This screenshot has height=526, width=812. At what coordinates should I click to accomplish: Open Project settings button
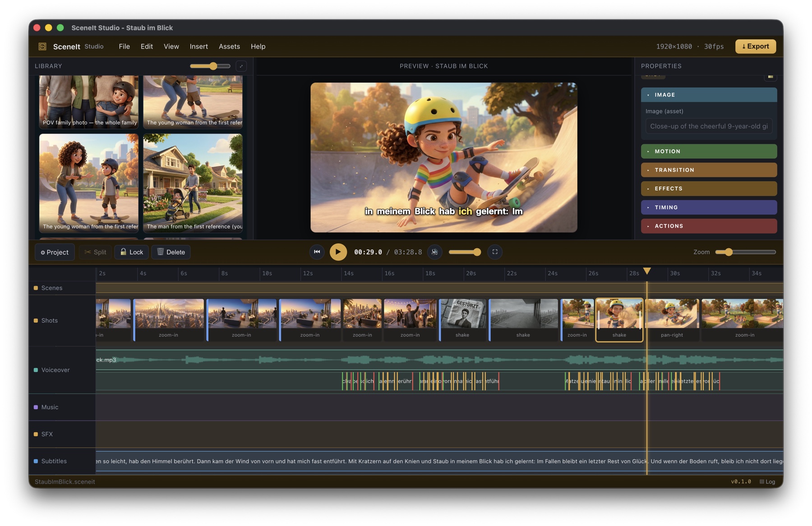[55, 252]
